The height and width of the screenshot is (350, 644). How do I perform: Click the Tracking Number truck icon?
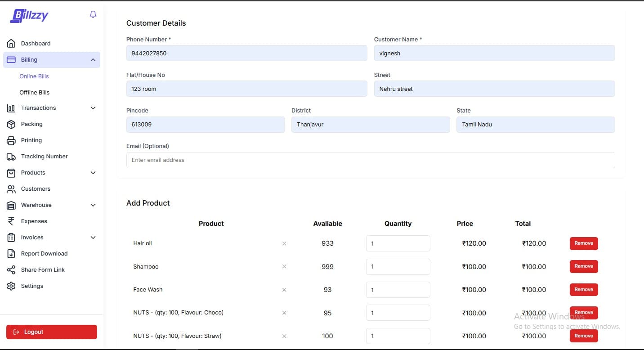point(11,157)
